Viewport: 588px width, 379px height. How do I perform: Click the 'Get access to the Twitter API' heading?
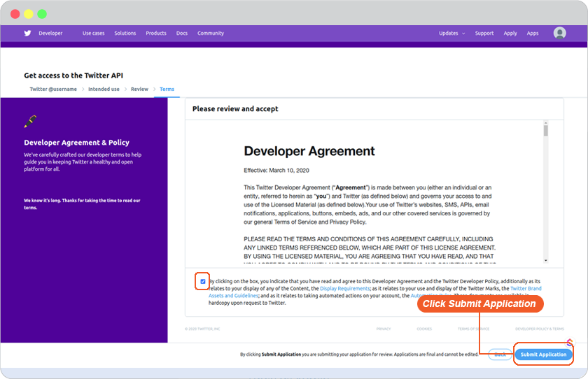(x=73, y=76)
